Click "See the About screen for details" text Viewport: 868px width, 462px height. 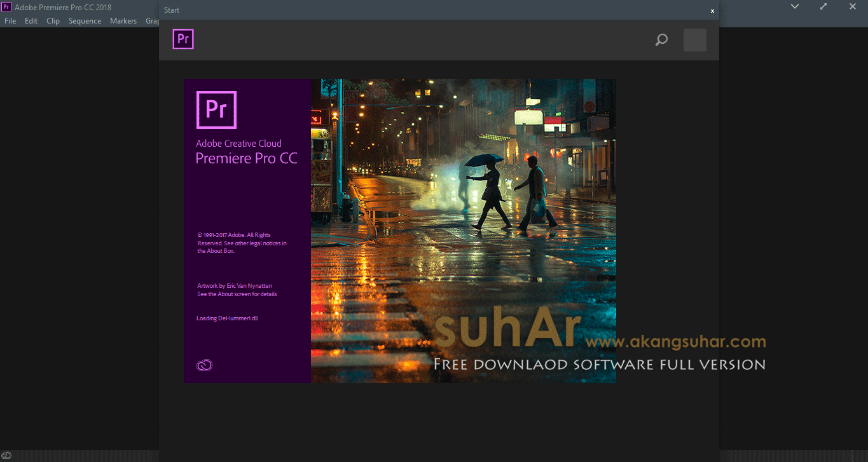pyautogui.click(x=237, y=294)
